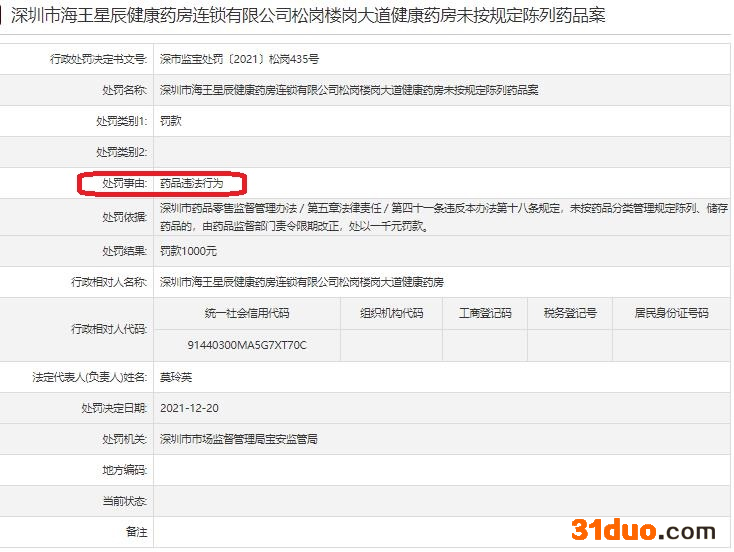Click the 组织机构代码 column header
The image size is (734, 552).
point(391,313)
